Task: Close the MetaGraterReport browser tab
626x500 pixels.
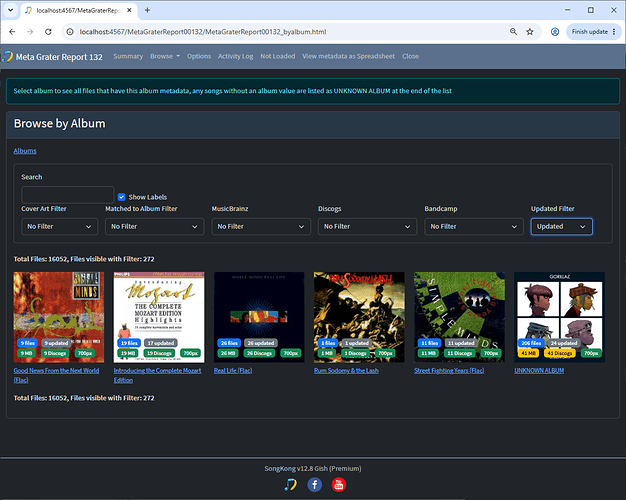Action: [129, 10]
